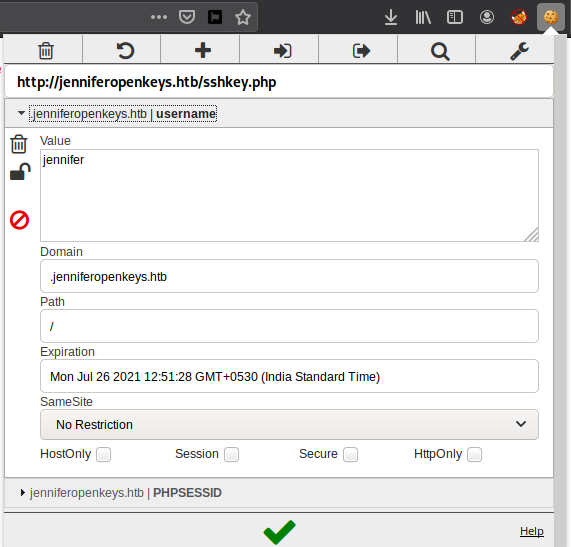
Task: Open options via the wrench icon
Action: [519, 51]
